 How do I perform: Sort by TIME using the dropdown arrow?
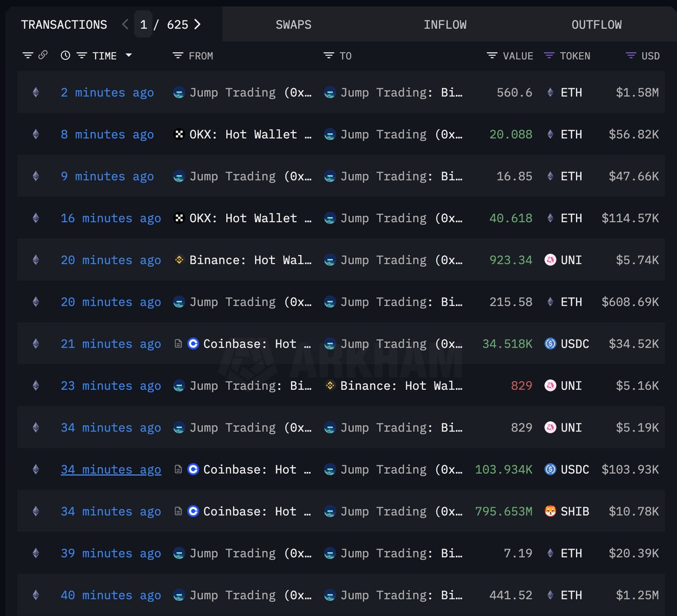coord(129,55)
